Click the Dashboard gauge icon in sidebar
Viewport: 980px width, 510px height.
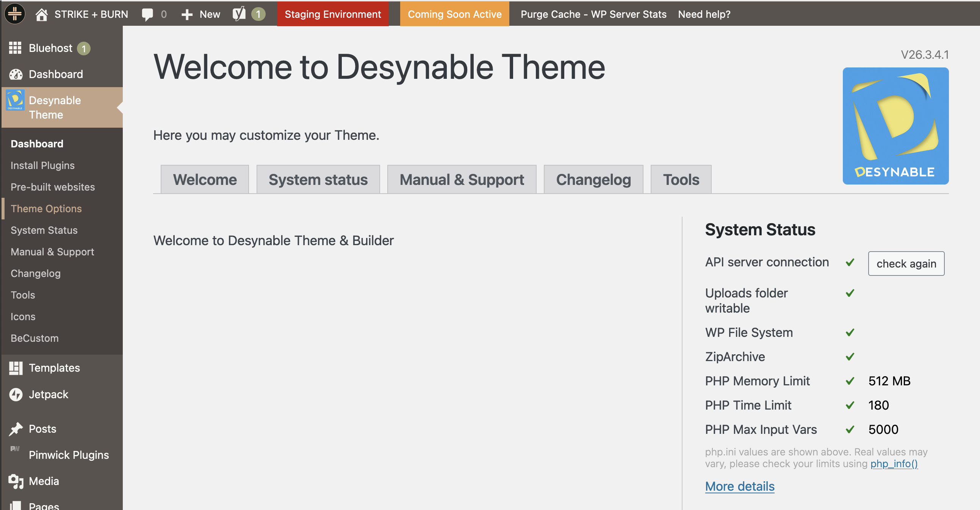[16, 74]
